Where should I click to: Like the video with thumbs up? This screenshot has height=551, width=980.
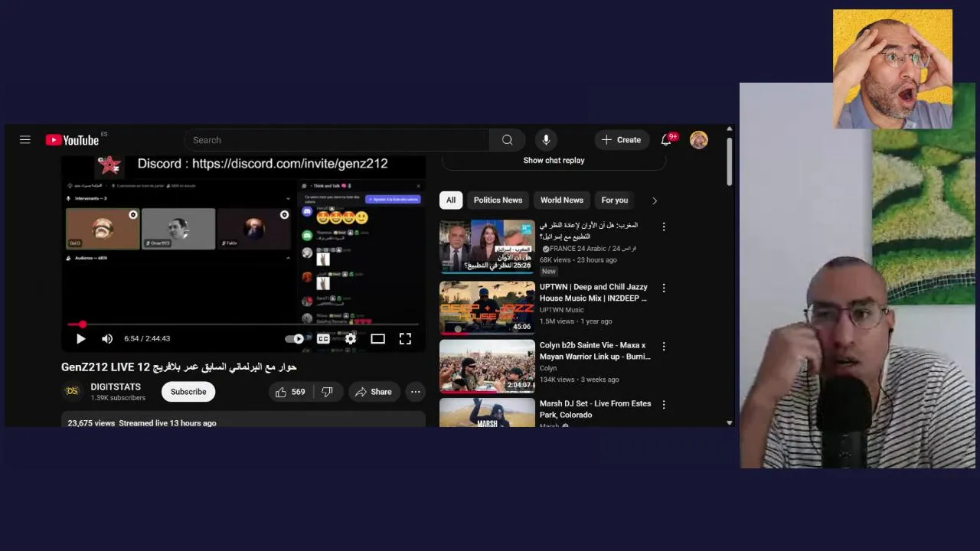(x=289, y=392)
